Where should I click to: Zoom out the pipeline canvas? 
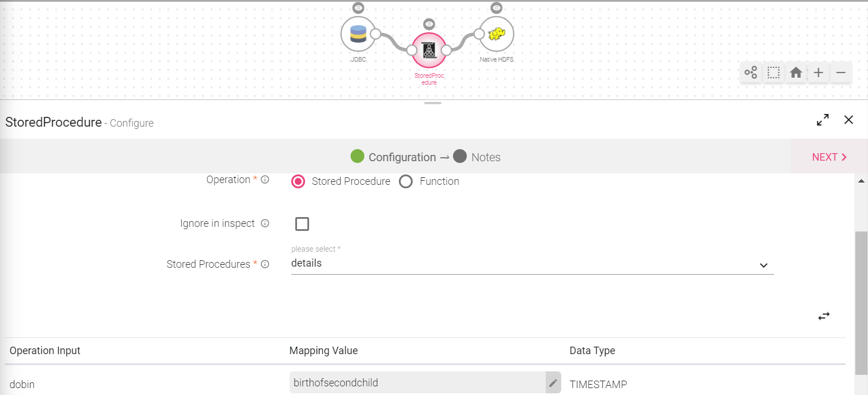point(840,73)
